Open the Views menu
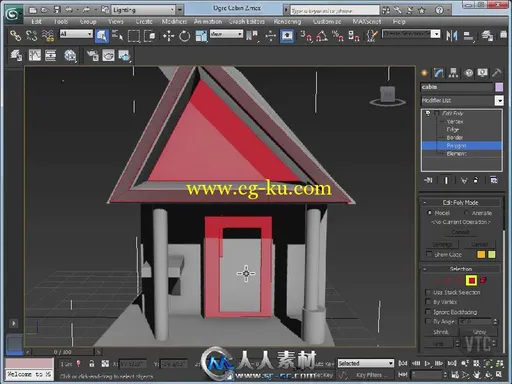 pyautogui.click(x=116, y=22)
